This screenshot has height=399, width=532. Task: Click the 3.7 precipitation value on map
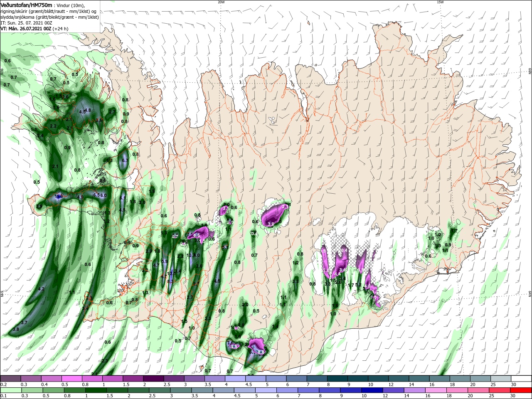tap(24, 323)
